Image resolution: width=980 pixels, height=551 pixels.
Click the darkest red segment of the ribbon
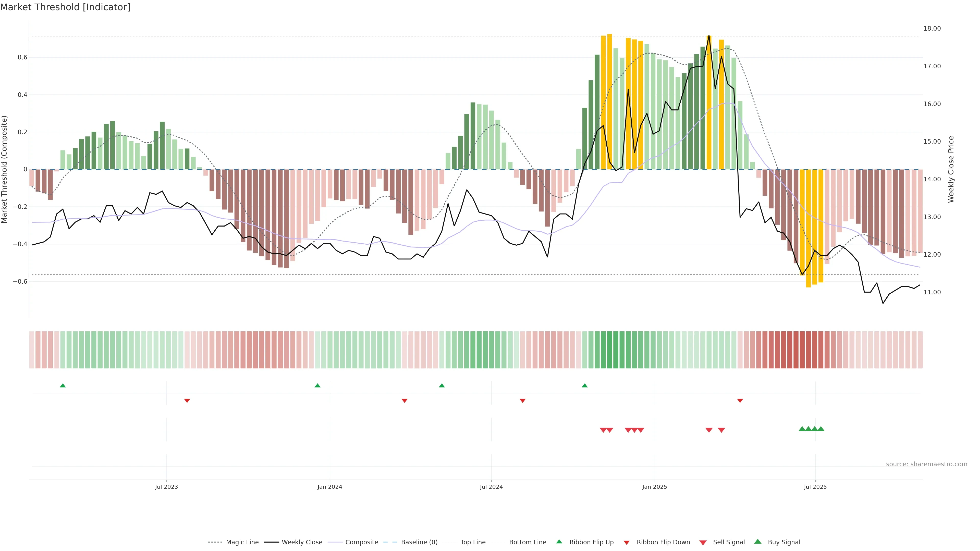(802, 350)
